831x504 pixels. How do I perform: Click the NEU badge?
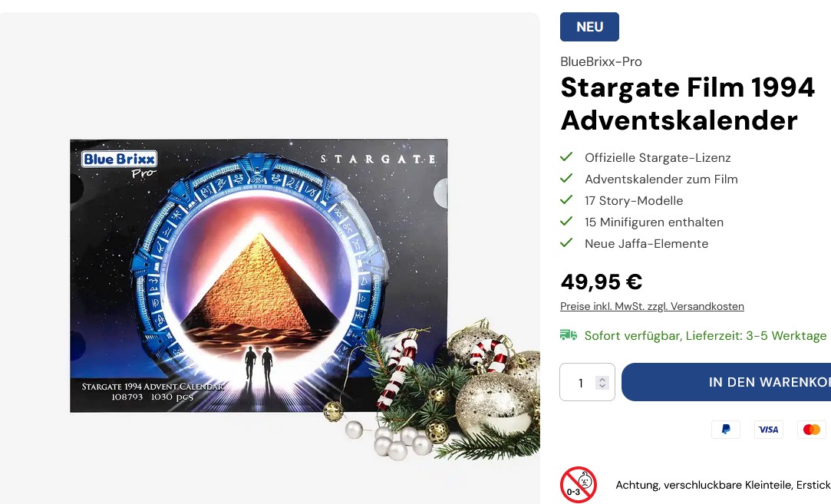(589, 27)
